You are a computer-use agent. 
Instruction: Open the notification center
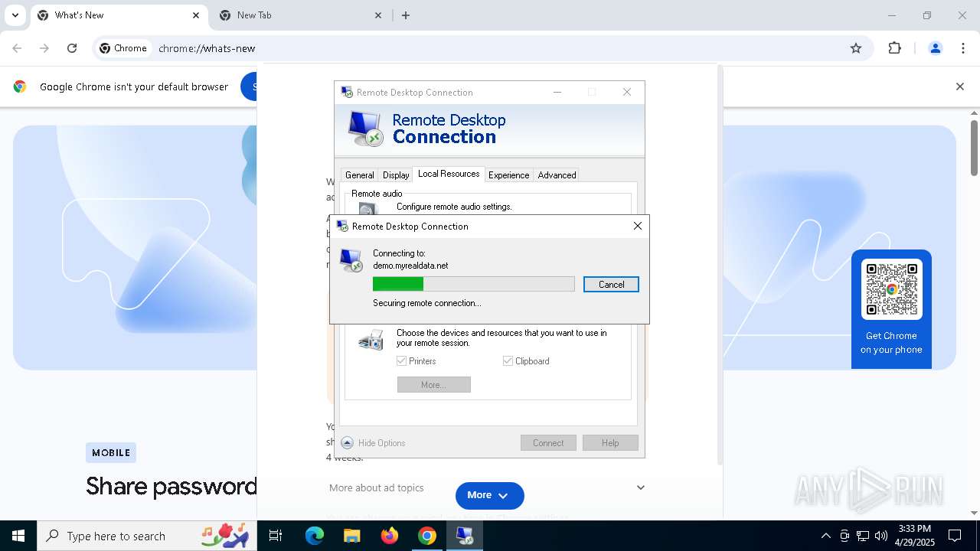coord(955,536)
